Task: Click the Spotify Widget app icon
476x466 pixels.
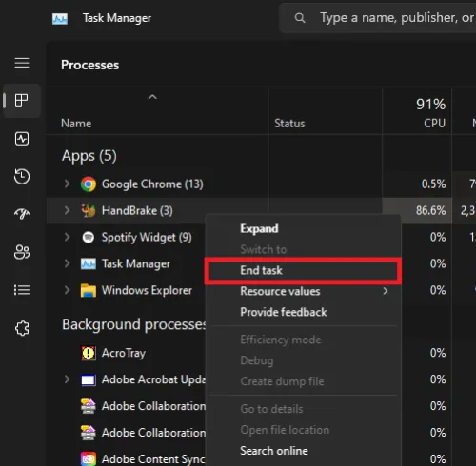Action: 89,237
